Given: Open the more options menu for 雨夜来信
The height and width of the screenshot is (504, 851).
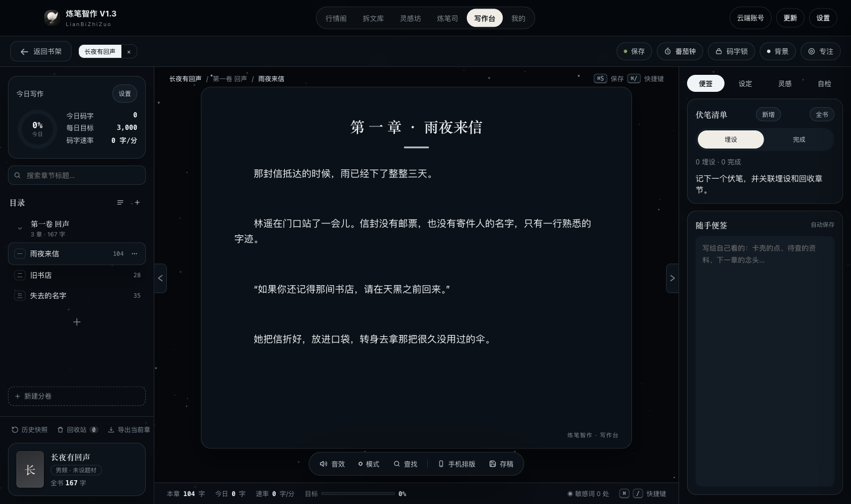Looking at the screenshot, I should coord(134,253).
